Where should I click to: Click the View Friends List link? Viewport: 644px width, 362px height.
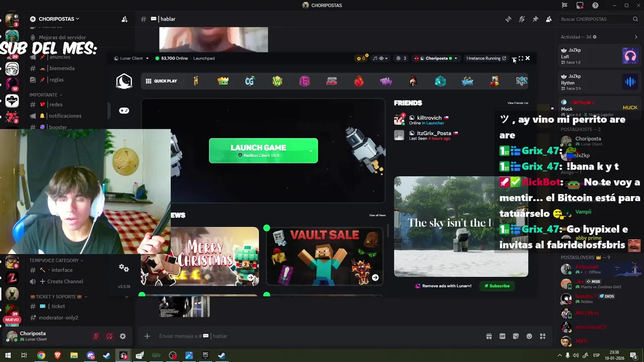[518, 103]
